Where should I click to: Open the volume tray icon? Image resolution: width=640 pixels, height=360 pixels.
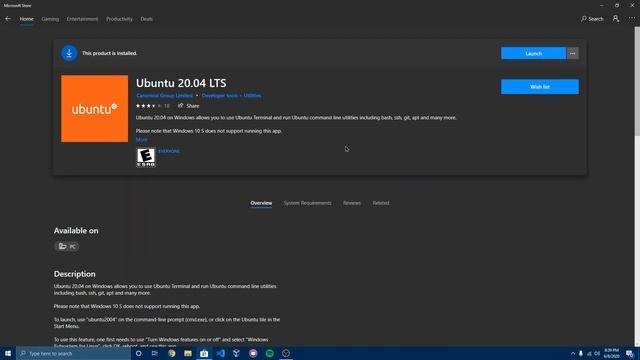point(597,353)
